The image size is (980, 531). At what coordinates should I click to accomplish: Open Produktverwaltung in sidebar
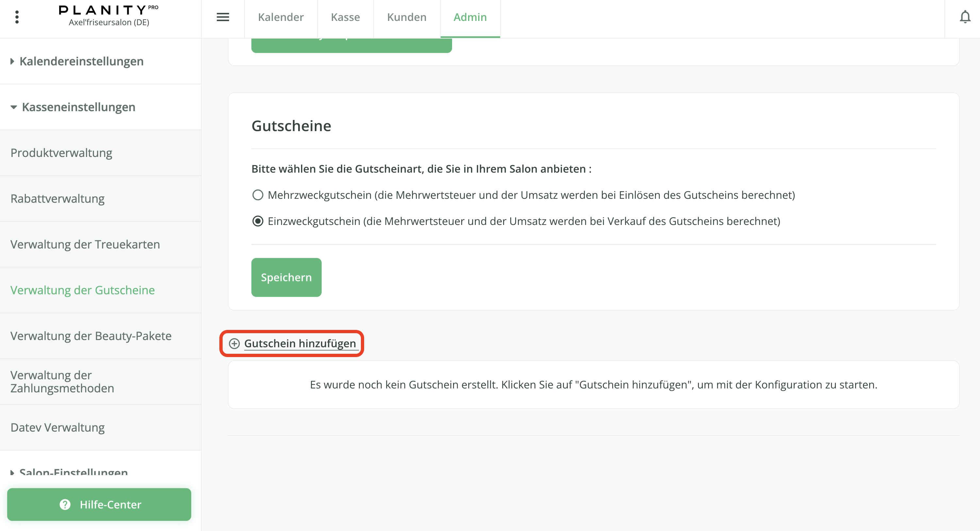(x=61, y=153)
